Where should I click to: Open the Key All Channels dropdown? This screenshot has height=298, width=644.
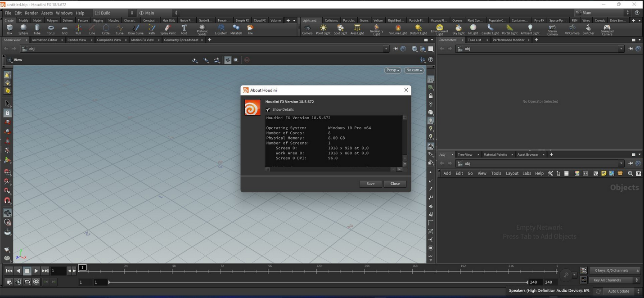(615, 280)
